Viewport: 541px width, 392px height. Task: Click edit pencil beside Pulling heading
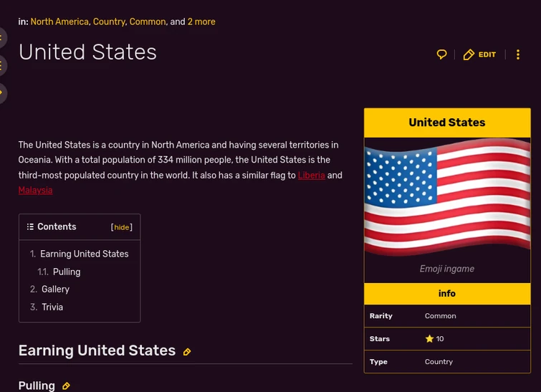coord(66,386)
